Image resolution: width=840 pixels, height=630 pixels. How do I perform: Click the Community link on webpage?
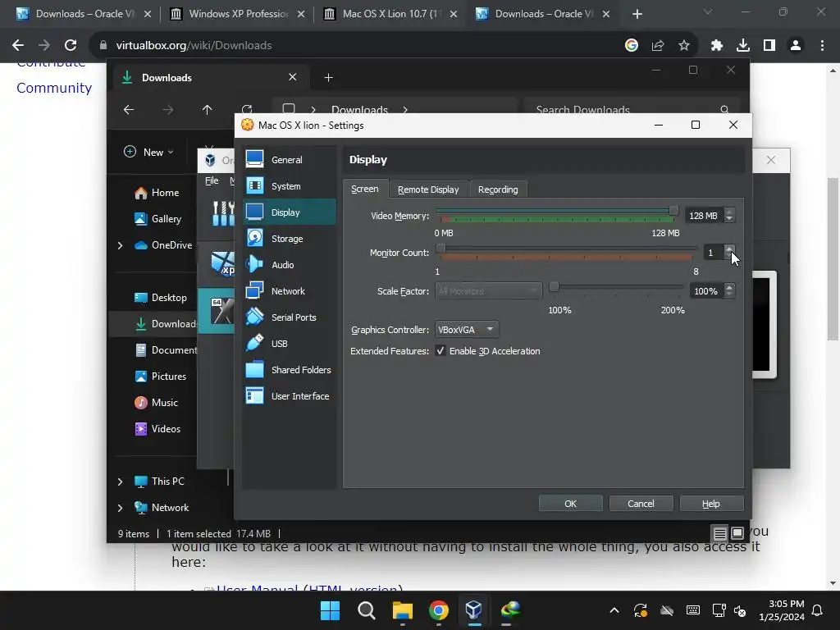coord(54,88)
